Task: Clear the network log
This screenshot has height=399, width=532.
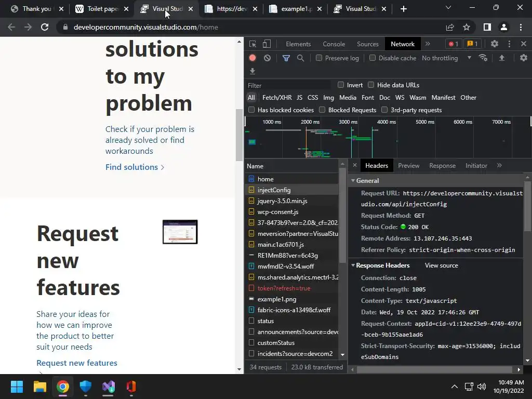Action: pos(268,58)
